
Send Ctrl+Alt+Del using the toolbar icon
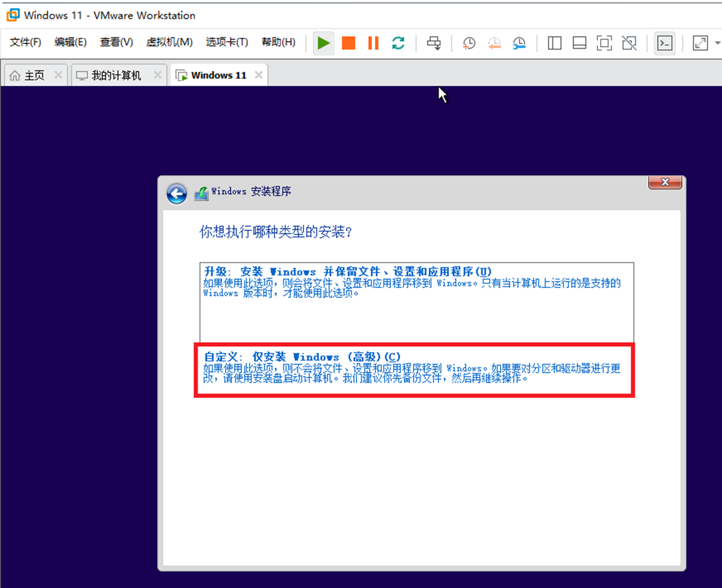click(434, 43)
